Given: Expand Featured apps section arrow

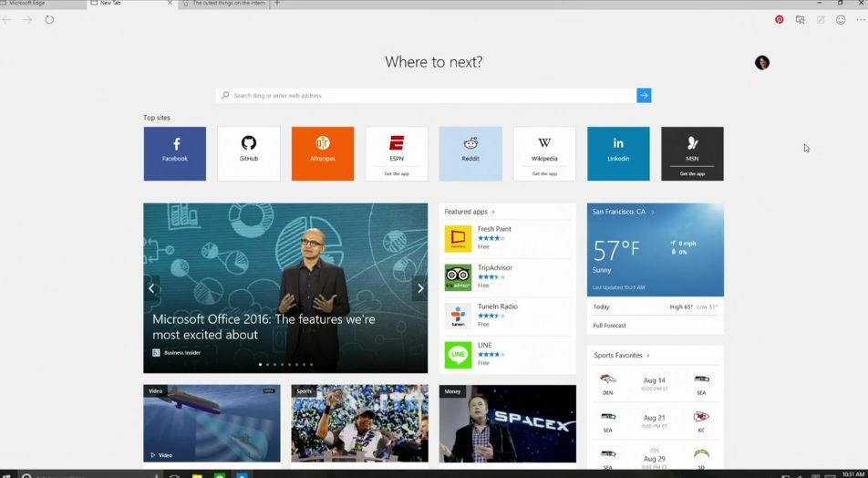Looking at the screenshot, I should 493,212.
